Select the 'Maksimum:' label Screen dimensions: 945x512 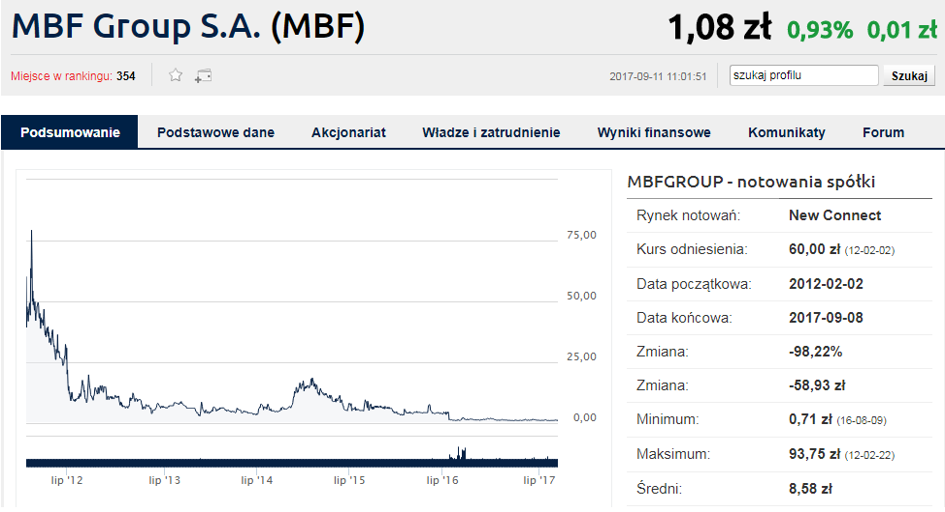[x=673, y=454]
